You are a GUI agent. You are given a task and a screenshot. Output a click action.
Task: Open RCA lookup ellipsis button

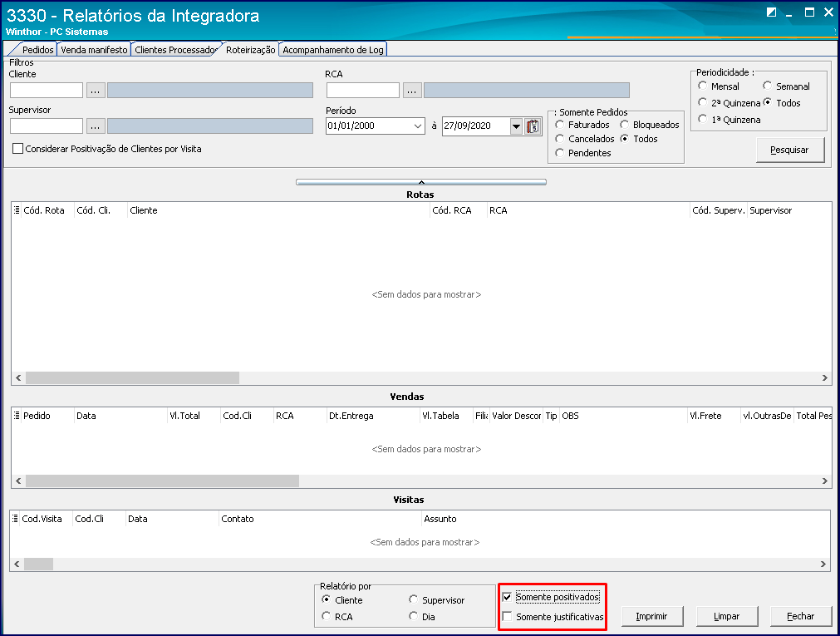click(x=411, y=90)
